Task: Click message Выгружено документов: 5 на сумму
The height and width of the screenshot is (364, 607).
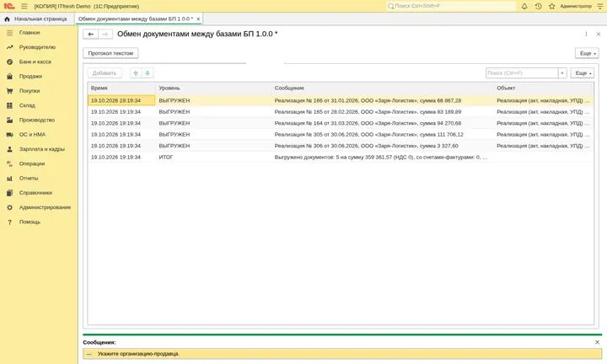Action: click(x=381, y=158)
